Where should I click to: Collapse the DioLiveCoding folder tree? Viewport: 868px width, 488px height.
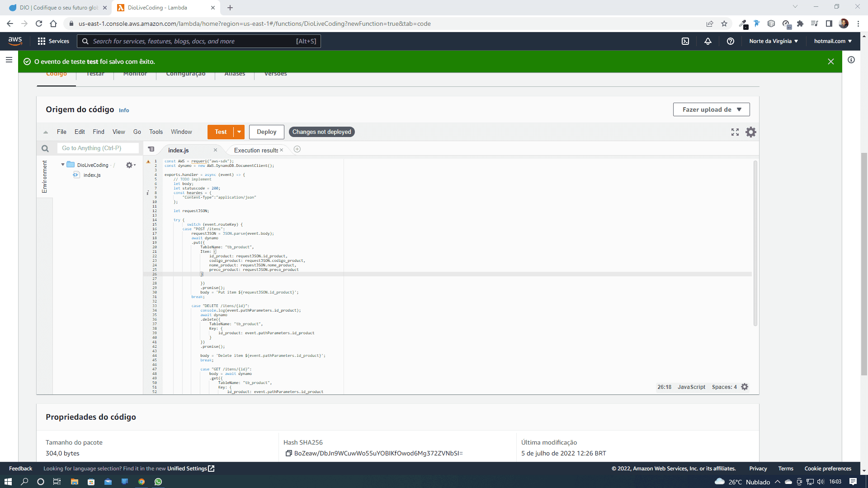63,165
